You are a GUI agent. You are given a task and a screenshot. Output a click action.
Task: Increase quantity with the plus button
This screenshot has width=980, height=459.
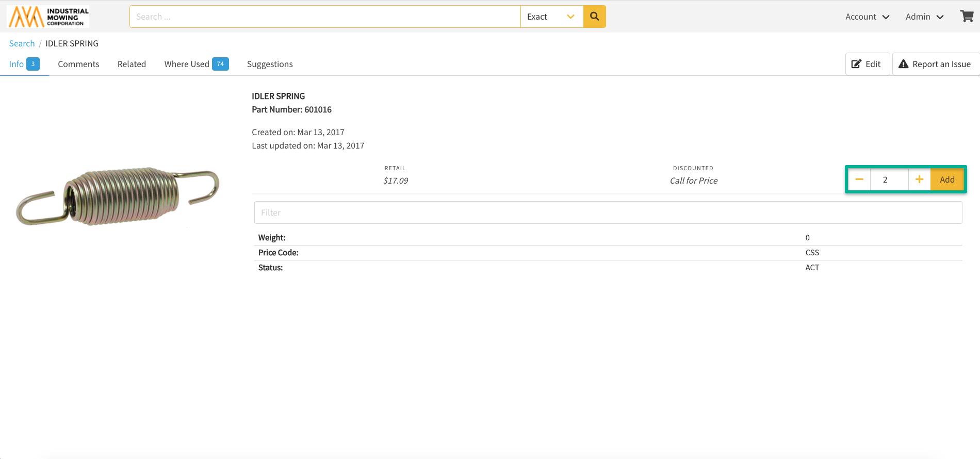(919, 179)
